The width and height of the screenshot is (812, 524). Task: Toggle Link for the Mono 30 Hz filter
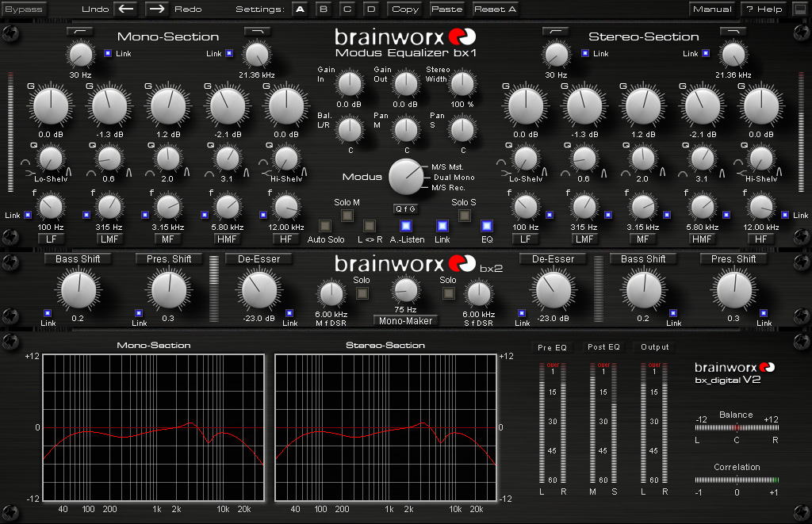point(108,53)
